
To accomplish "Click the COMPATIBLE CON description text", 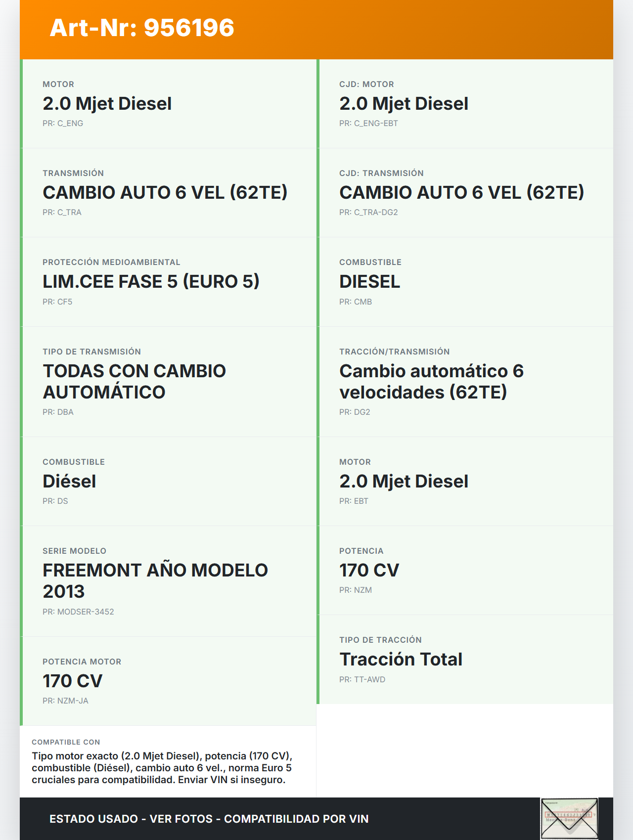I will click(x=162, y=768).
